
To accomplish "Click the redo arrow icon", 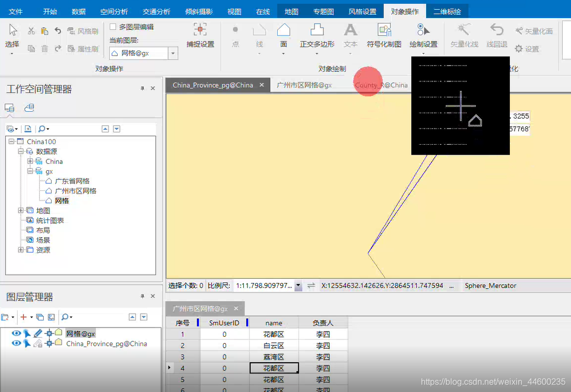I will pos(58,48).
